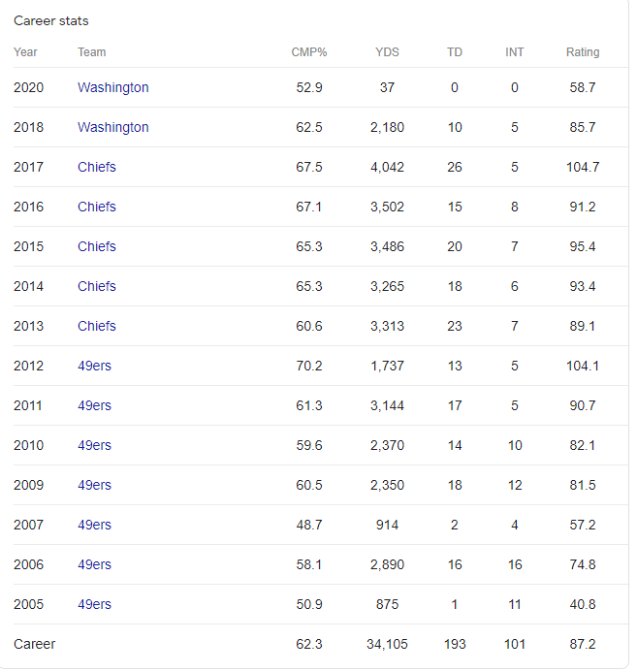Open the Chiefs link for 2017

(97, 167)
